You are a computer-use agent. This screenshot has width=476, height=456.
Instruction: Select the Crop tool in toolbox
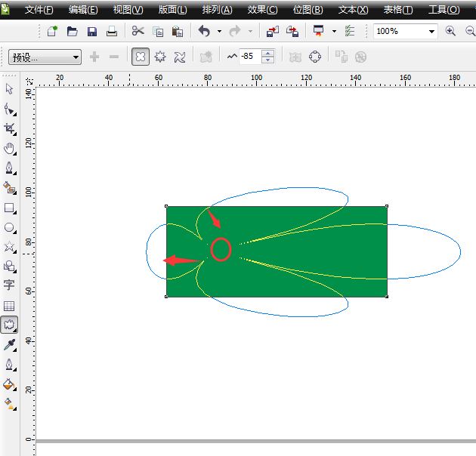(9, 128)
